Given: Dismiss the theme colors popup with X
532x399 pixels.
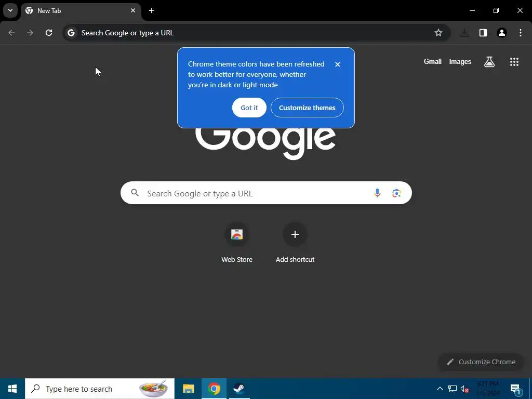Looking at the screenshot, I should point(338,64).
